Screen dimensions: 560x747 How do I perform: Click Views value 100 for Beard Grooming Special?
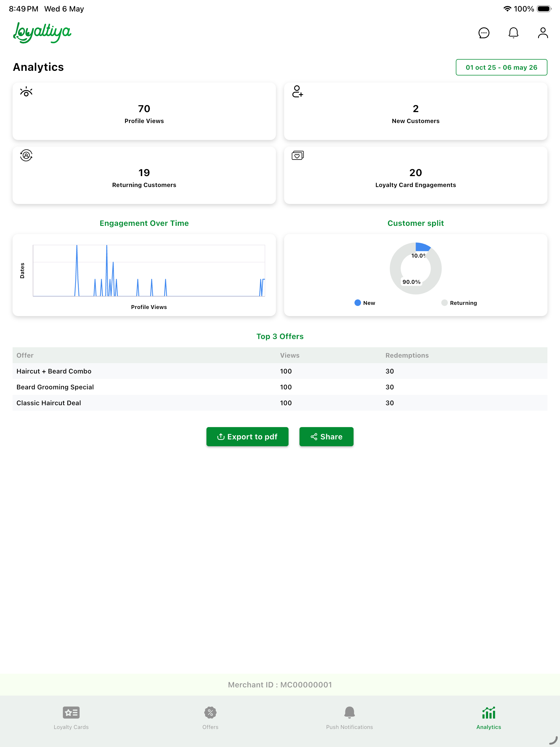pos(286,387)
